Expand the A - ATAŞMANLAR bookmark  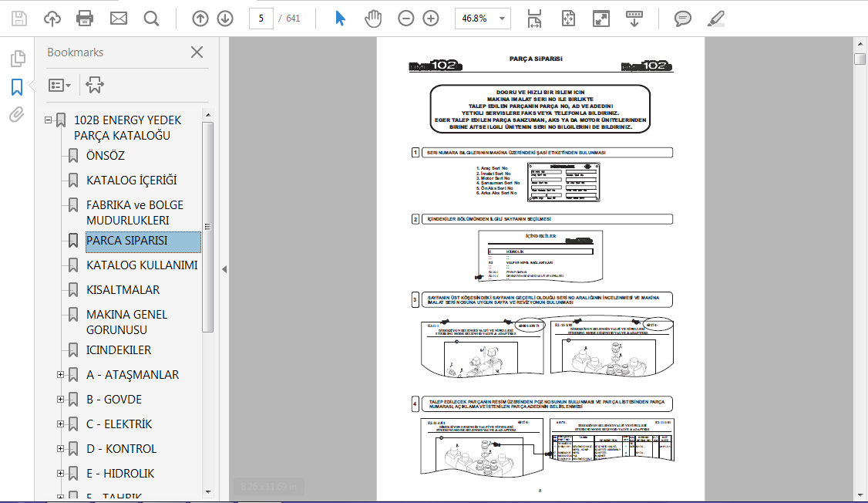pos(60,374)
